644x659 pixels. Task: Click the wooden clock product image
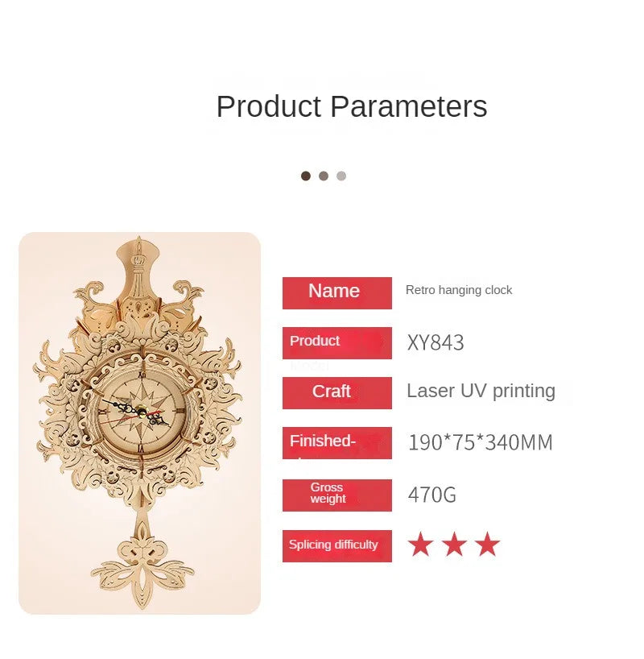click(x=139, y=423)
